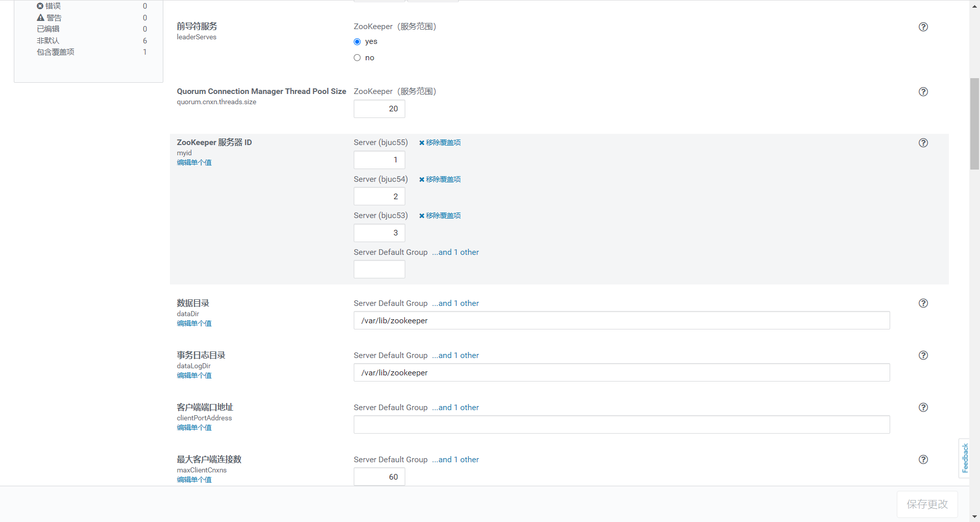Click clientPortAddress input field

point(622,425)
